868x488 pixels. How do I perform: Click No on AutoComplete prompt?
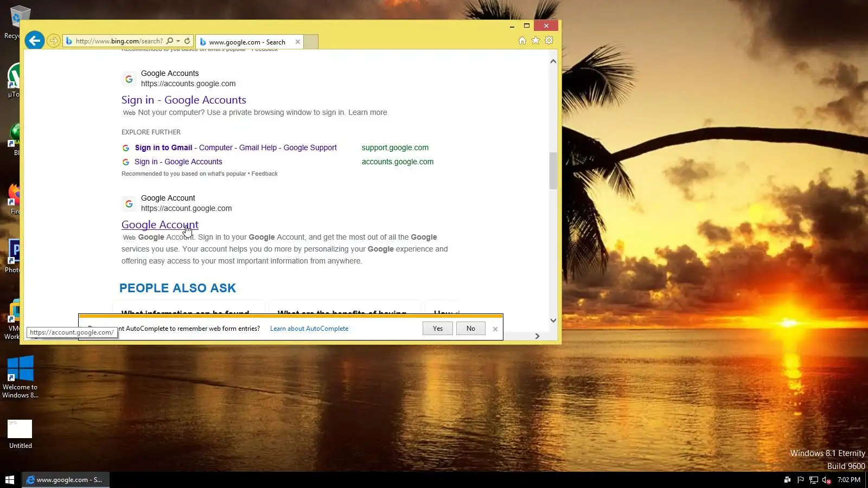pos(471,329)
